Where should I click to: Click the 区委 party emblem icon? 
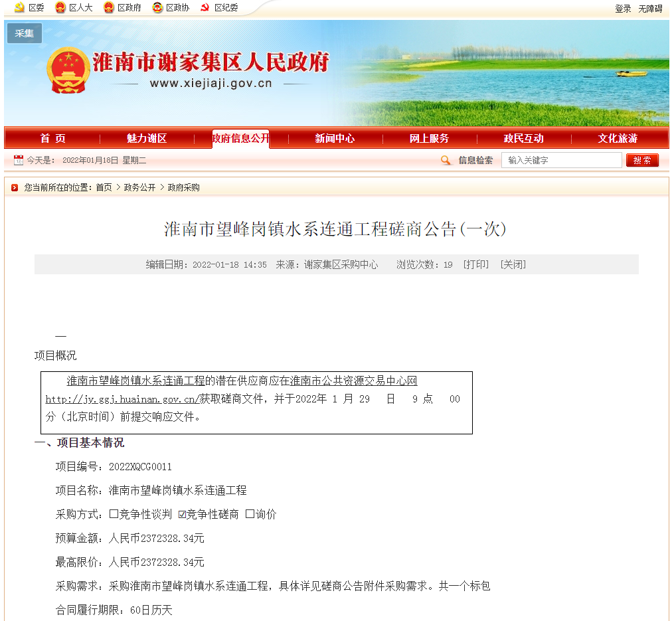coord(20,9)
